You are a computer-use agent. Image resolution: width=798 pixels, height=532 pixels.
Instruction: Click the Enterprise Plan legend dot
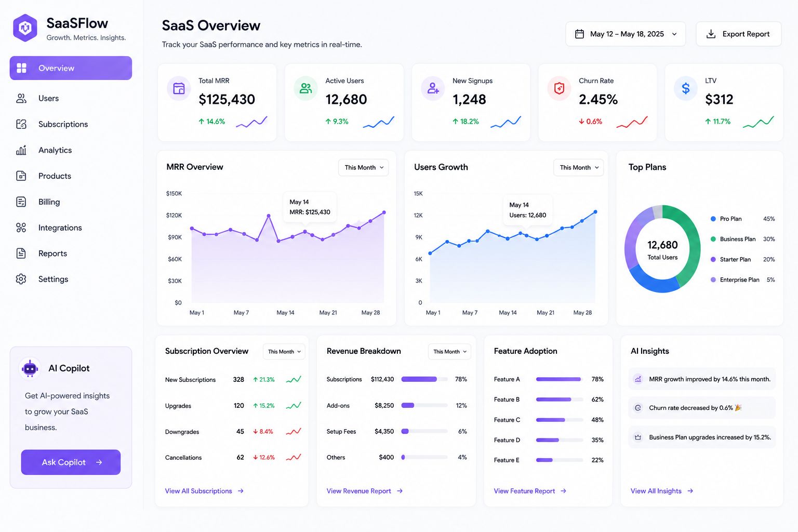tap(713, 280)
